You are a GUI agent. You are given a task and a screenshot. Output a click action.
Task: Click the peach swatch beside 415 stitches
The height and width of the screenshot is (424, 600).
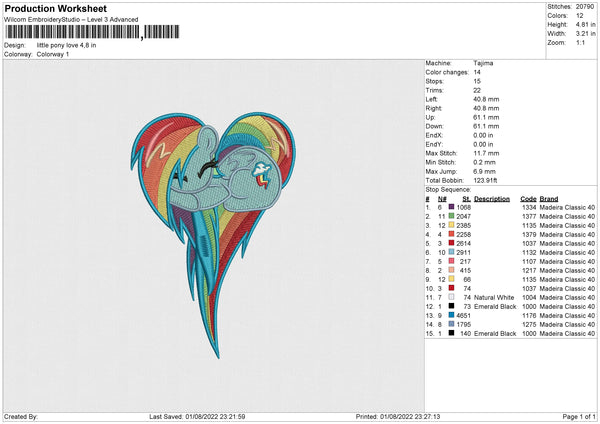click(452, 270)
